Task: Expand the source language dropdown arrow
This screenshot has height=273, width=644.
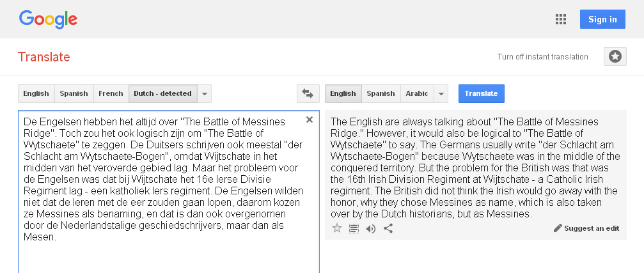Action: (205, 93)
